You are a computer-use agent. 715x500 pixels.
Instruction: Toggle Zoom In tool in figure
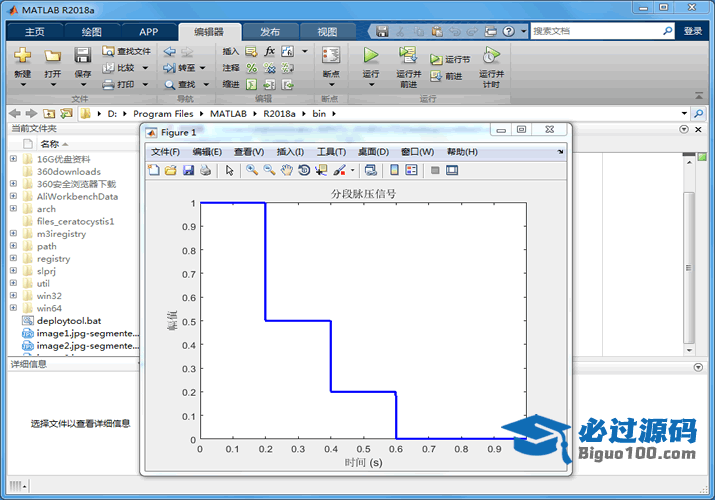pos(252,170)
